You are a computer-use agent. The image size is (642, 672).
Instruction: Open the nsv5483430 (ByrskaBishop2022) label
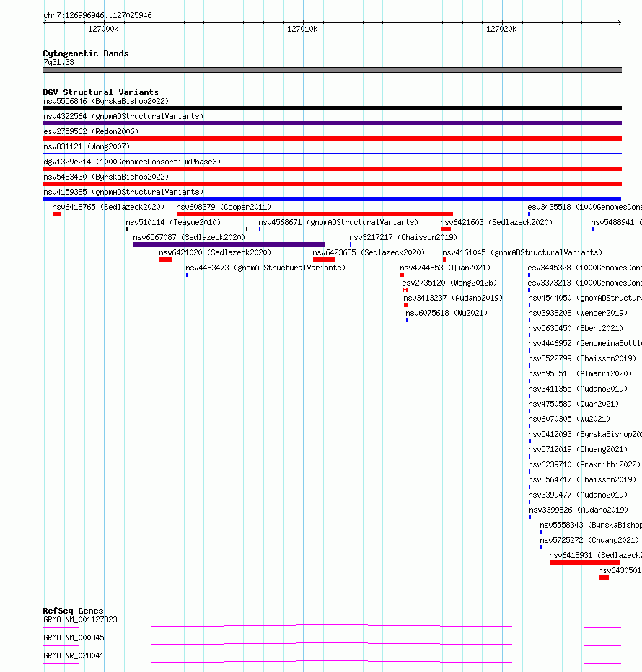tap(106, 177)
